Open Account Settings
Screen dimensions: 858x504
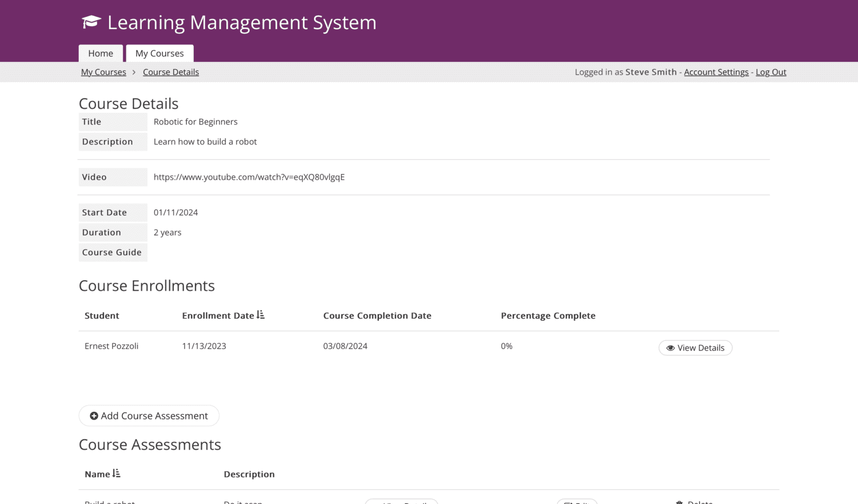[x=716, y=72]
